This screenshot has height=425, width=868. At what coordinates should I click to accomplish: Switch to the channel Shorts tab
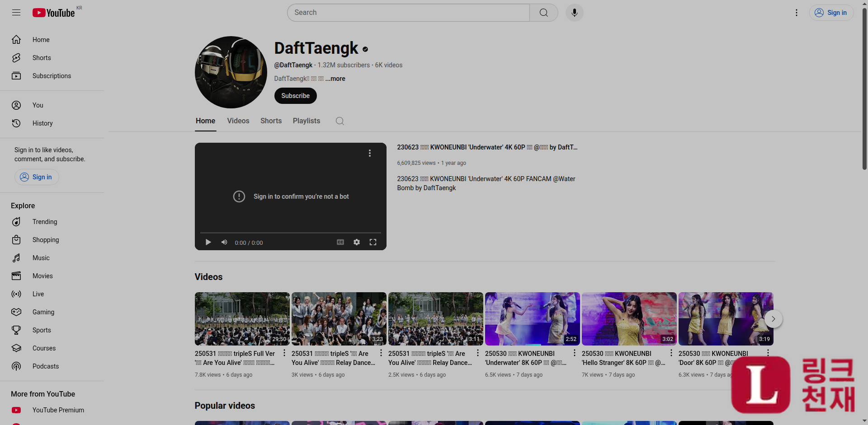(x=271, y=121)
